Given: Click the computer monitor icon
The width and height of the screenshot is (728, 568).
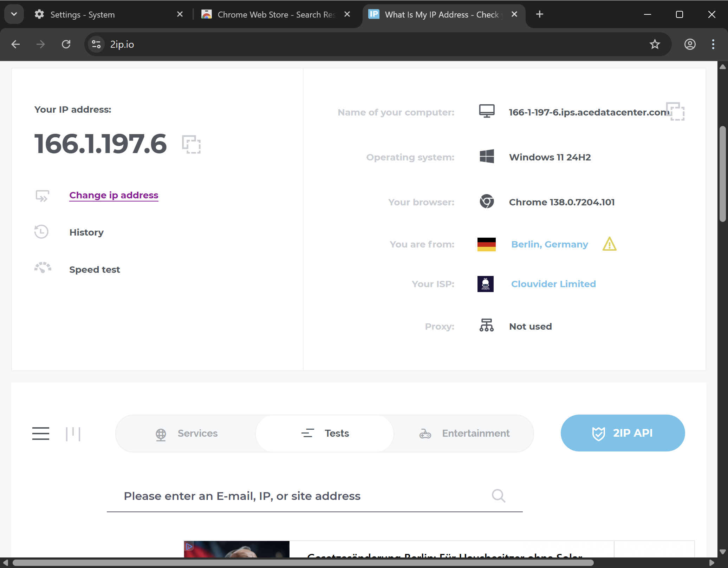Looking at the screenshot, I should point(487,111).
